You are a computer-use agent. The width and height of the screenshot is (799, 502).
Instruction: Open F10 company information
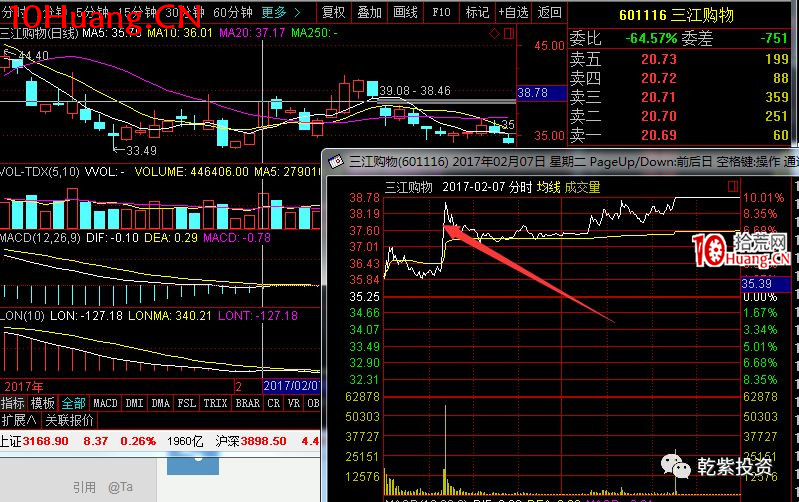pyautogui.click(x=441, y=12)
